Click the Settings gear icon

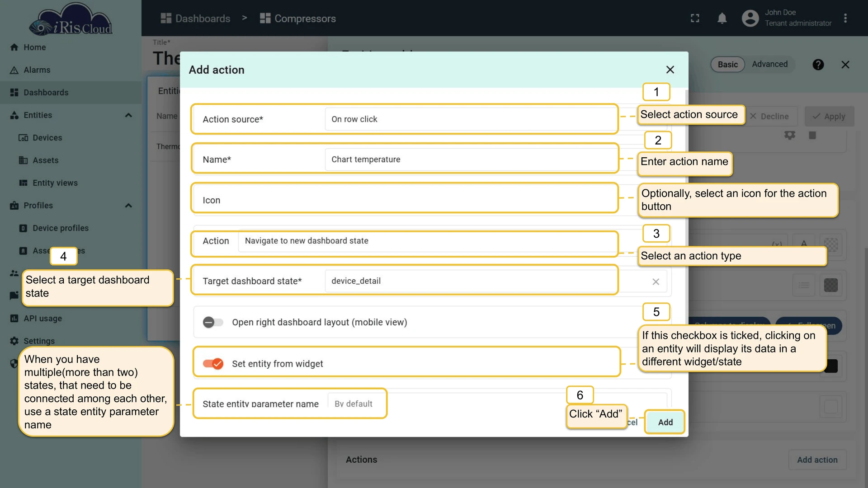(14, 341)
